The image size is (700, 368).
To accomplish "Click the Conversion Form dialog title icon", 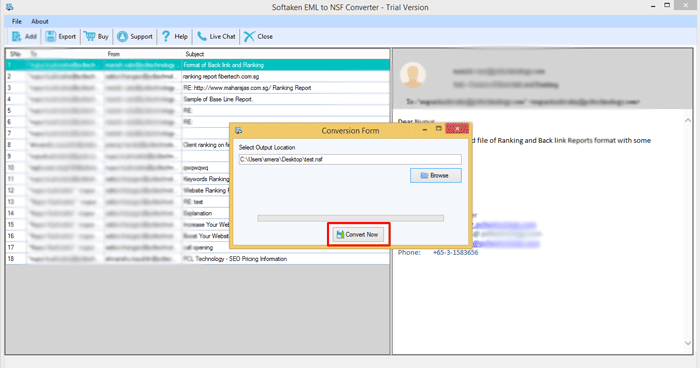I will (x=239, y=130).
